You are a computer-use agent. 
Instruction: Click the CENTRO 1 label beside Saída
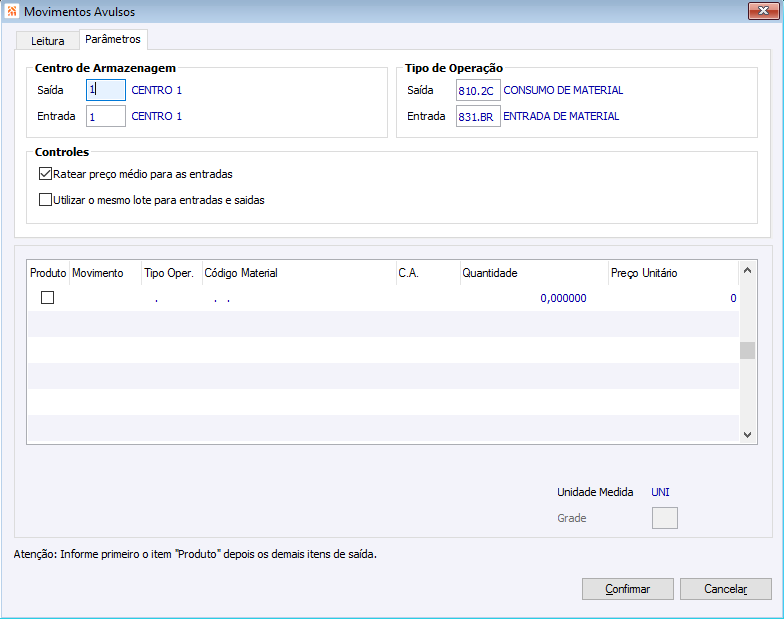[x=156, y=90]
